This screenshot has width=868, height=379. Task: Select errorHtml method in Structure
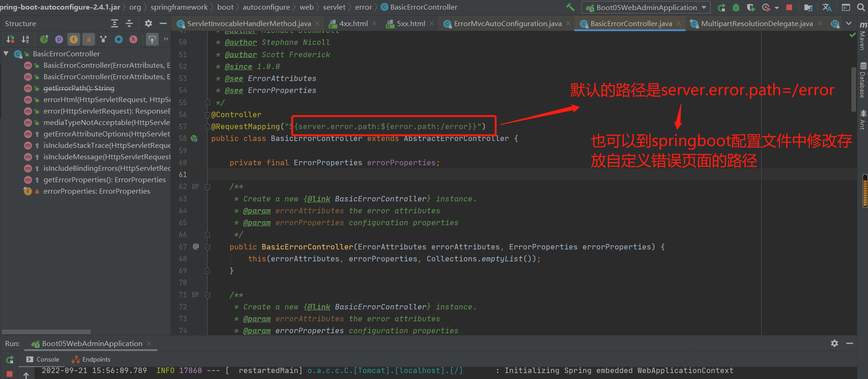coord(107,99)
